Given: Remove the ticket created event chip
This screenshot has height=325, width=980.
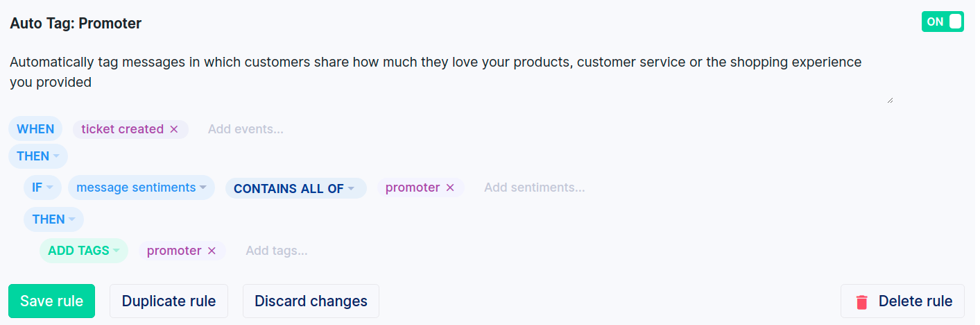Looking at the screenshot, I should tap(174, 129).
